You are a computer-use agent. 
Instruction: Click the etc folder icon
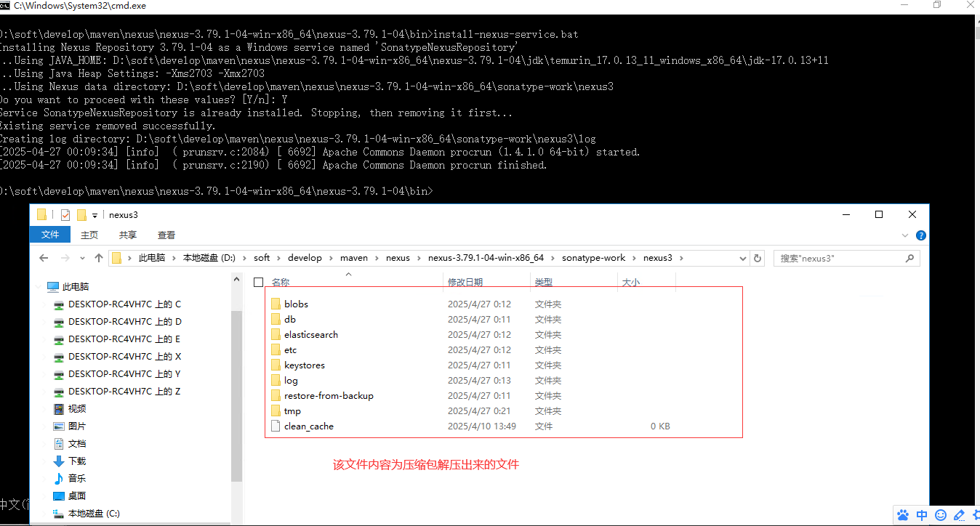coord(276,349)
